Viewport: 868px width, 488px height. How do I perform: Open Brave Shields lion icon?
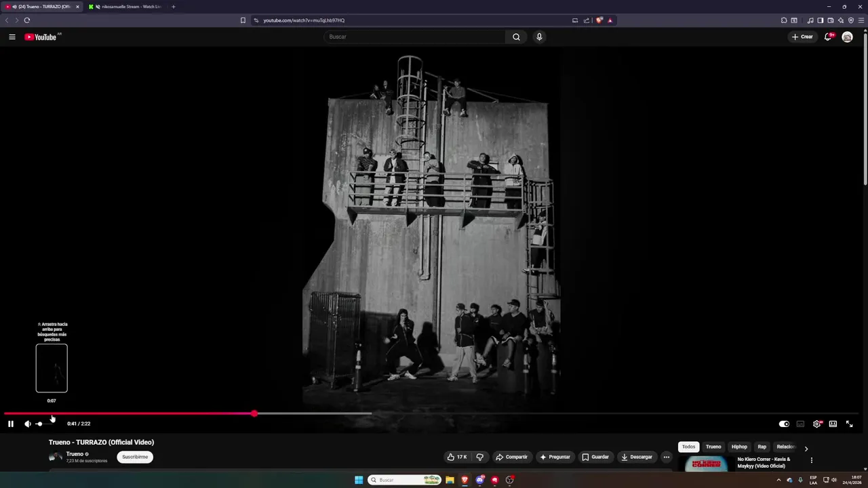[x=599, y=20]
